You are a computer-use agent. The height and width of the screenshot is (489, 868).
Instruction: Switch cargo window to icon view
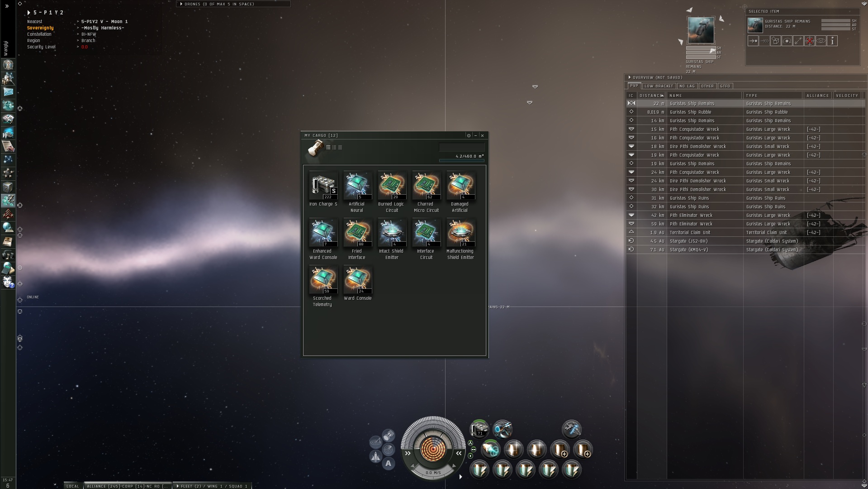328,148
